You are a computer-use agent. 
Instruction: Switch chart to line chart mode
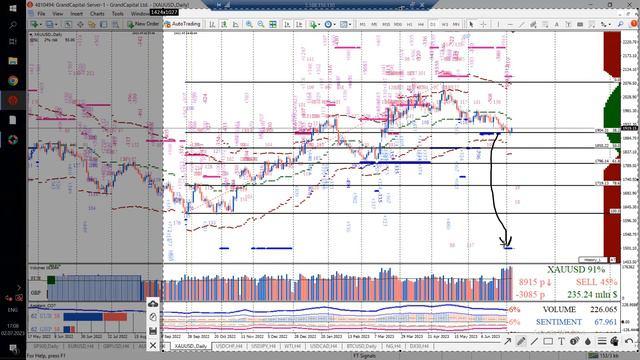pos(236,24)
